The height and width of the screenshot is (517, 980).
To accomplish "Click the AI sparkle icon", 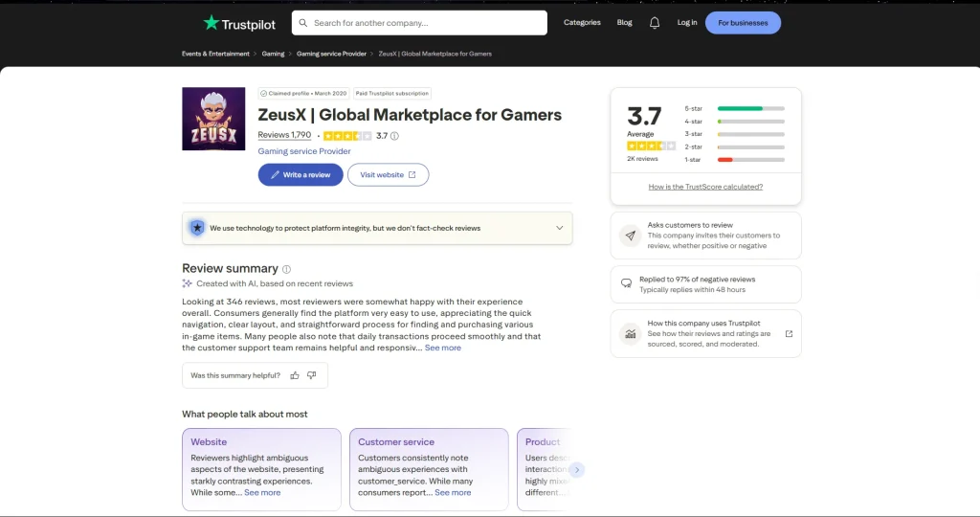I will (x=187, y=283).
